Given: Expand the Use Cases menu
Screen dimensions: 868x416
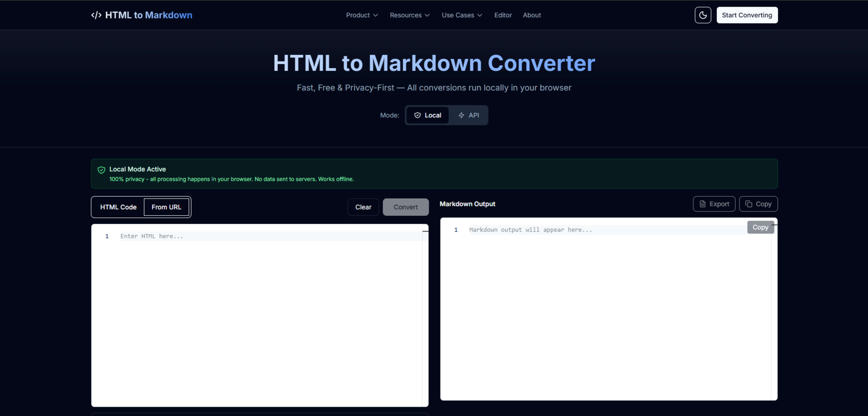Looking at the screenshot, I should click(462, 15).
